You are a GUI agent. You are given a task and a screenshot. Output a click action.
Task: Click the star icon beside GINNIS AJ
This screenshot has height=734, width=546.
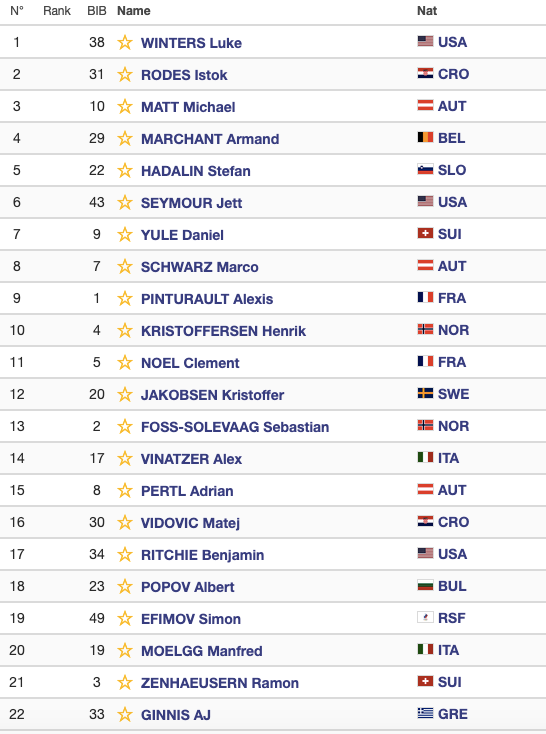coord(125,715)
